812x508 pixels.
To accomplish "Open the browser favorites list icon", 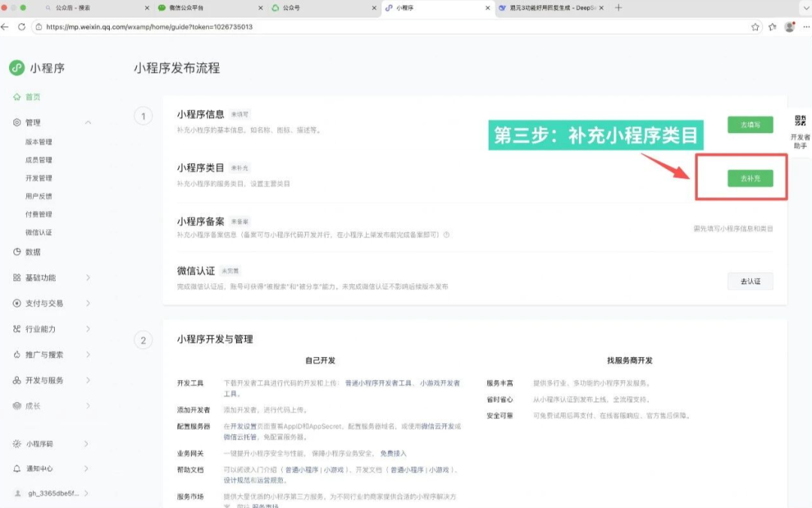I will (x=772, y=27).
